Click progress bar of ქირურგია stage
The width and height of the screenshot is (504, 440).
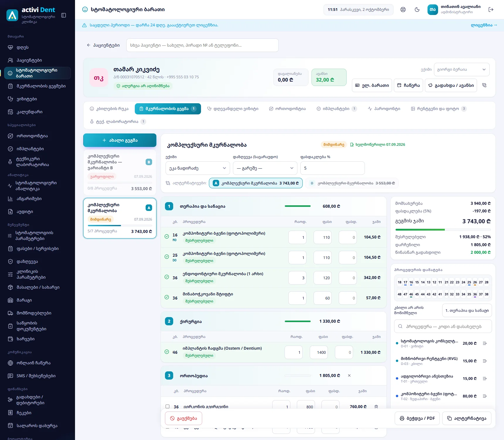(298, 321)
